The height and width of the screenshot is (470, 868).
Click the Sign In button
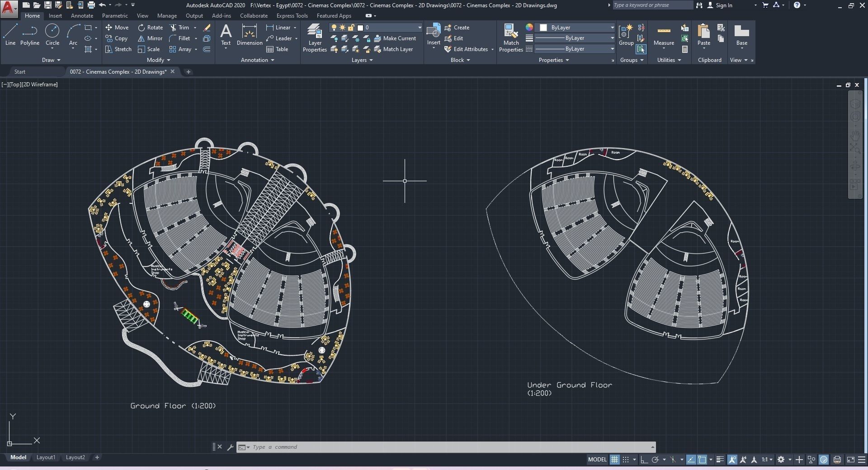[719, 5]
